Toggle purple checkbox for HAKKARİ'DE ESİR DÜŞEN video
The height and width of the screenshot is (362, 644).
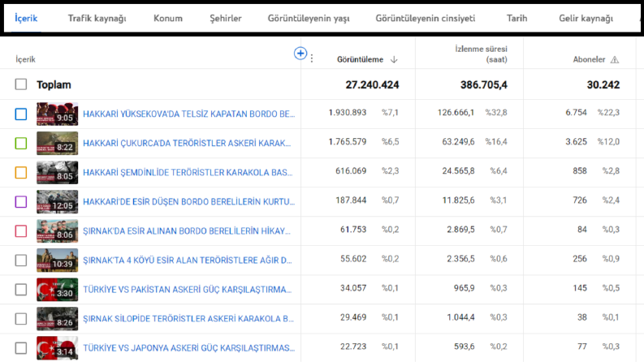21,202
